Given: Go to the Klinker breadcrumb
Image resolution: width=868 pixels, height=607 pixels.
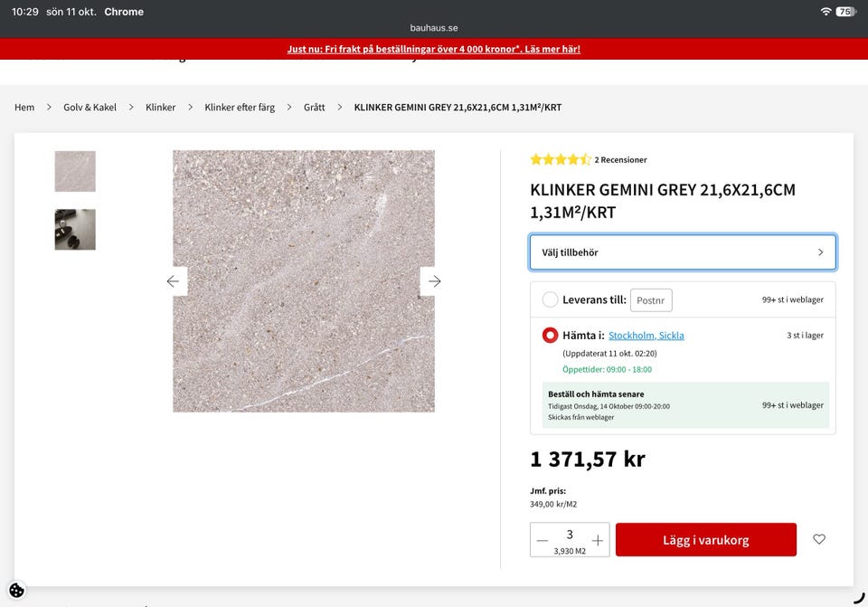Looking at the screenshot, I should pos(161,107).
